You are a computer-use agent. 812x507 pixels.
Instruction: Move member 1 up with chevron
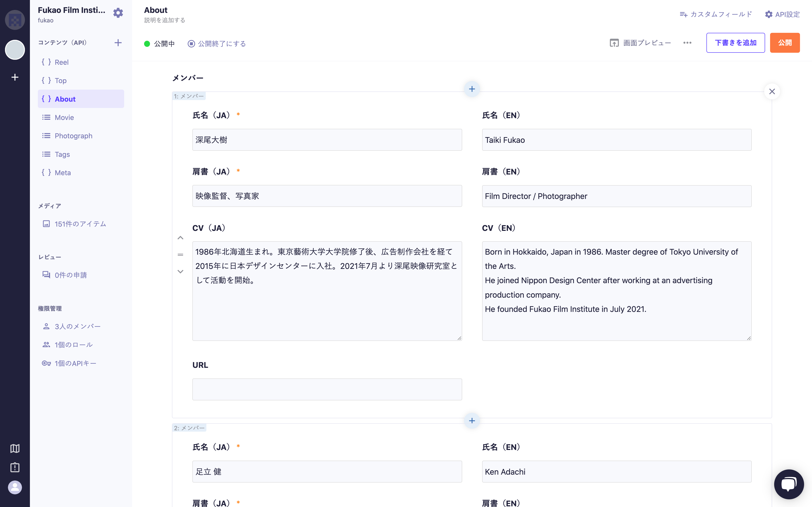point(180,238)
